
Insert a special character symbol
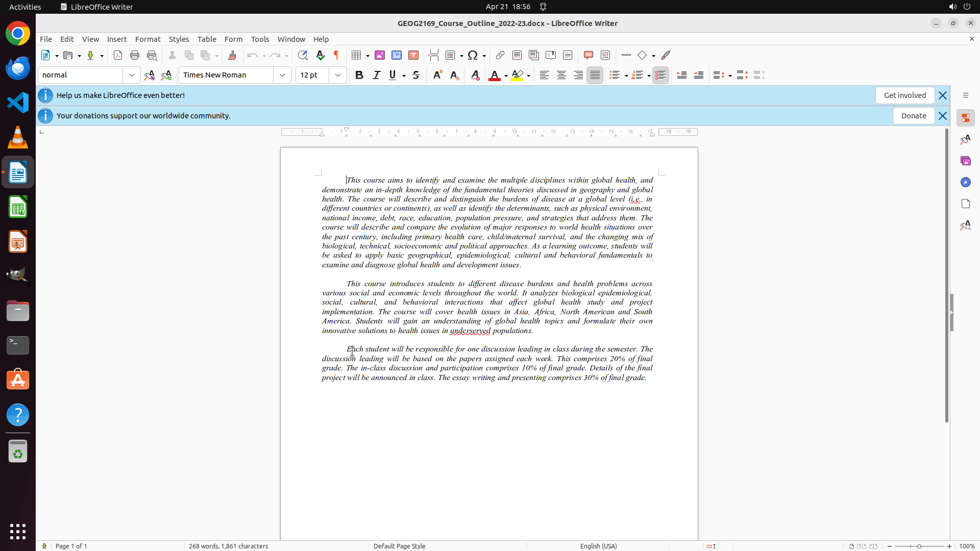(x=473, y=55)
